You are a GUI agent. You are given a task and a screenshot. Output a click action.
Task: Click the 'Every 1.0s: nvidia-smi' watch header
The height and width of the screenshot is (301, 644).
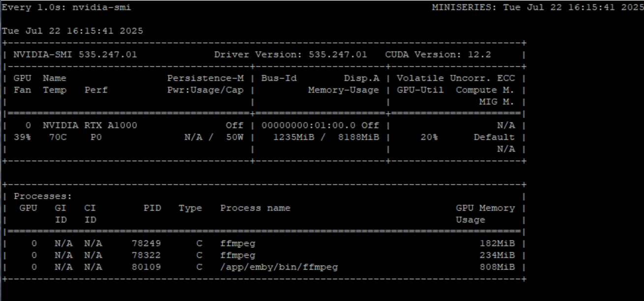(66, 8)
